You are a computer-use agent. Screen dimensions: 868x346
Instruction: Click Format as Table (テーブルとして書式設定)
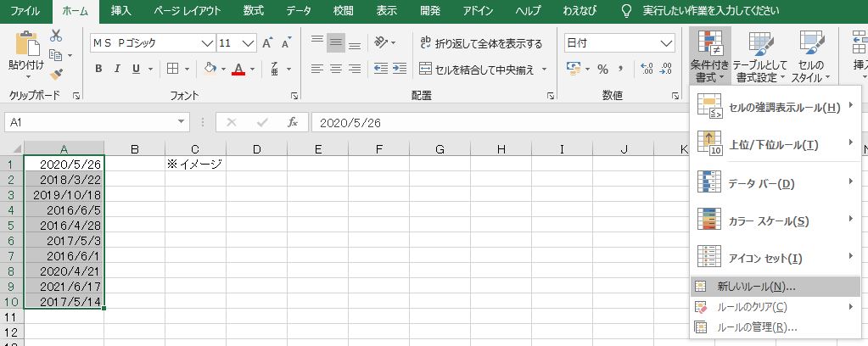(x=760, y=56)
